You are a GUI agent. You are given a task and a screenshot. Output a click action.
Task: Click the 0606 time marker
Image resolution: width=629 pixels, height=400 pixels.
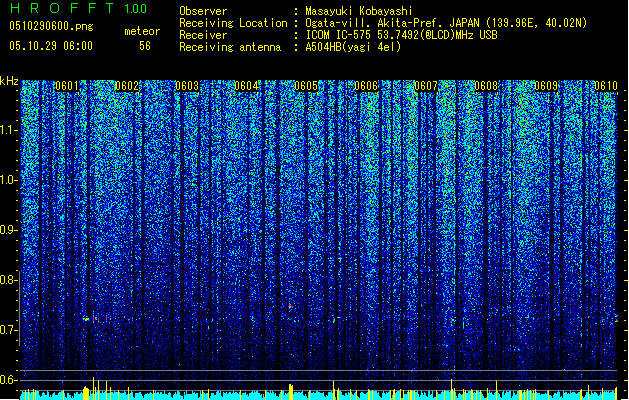pyautogui.click(x=366, y=86)
